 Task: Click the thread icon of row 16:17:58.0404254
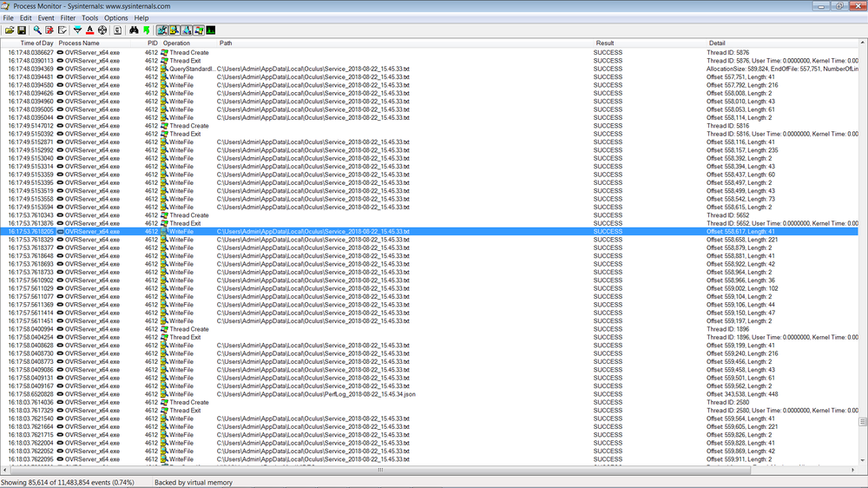pyautogui.click(x=164, y=337)
